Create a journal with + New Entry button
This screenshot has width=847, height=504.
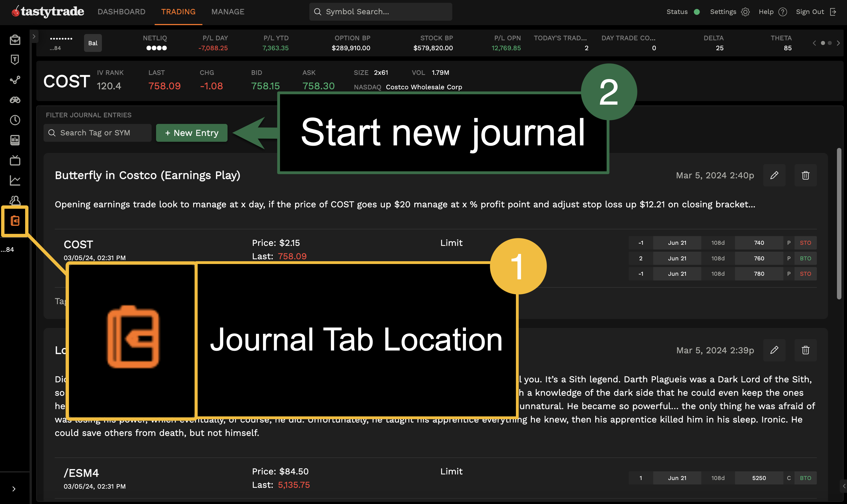[x=191, y=133]
